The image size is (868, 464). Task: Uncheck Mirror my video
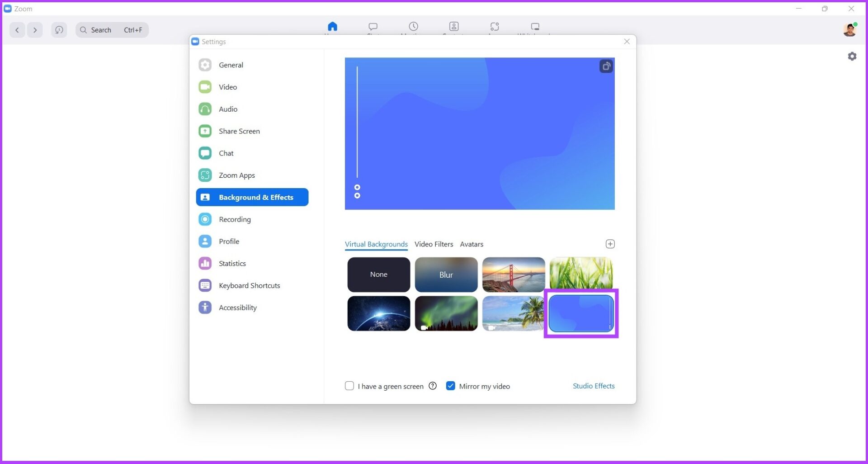(x=450, y=386)
